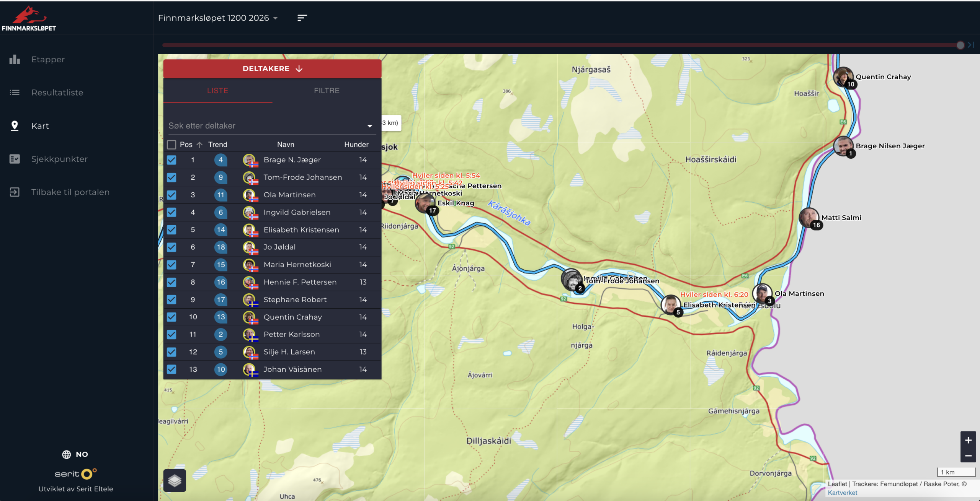
Task: Switch to the FILTRE tab
Action: pyautogui.click(x=327, y=91)
